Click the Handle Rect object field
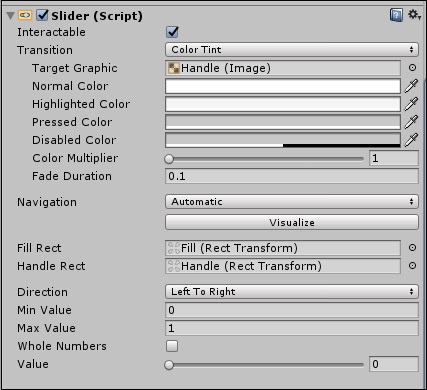Viewport: 427px width, 390px height. tap(283, 266)
